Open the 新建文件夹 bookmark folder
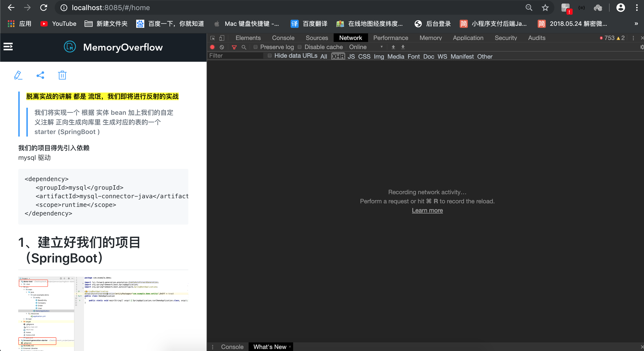 (106, 24)
